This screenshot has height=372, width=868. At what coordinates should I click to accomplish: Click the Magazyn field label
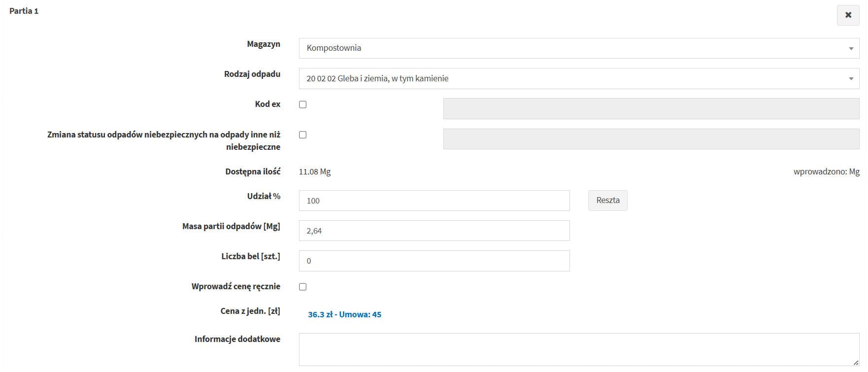pyautogui.click(x=264, y=44)
